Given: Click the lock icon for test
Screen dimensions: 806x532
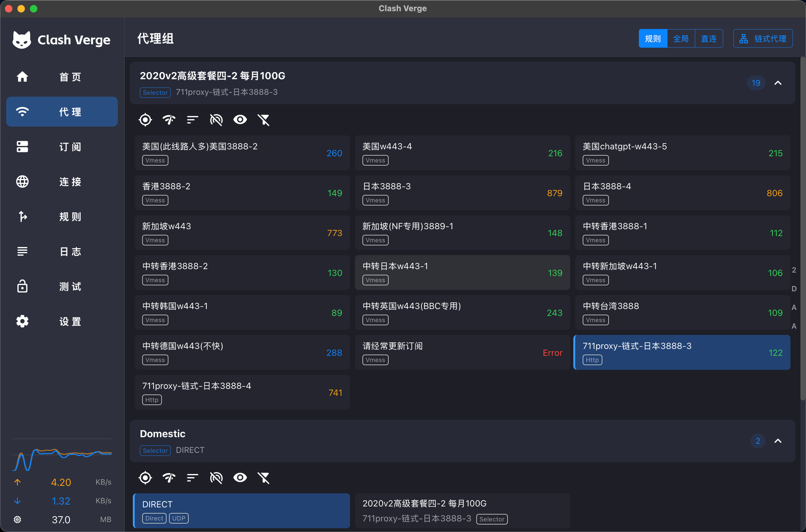Looking at the screenshot, I should tap(22, 286).
